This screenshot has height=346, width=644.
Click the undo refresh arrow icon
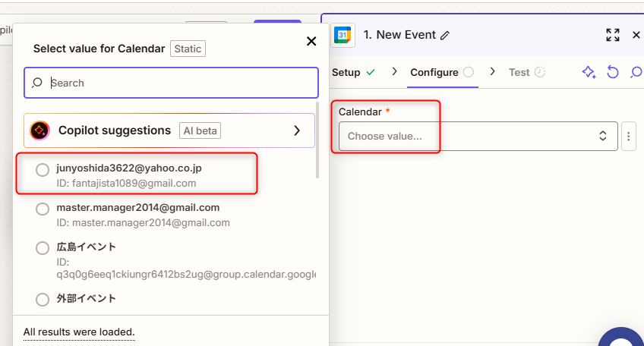(x=613, y=72)
